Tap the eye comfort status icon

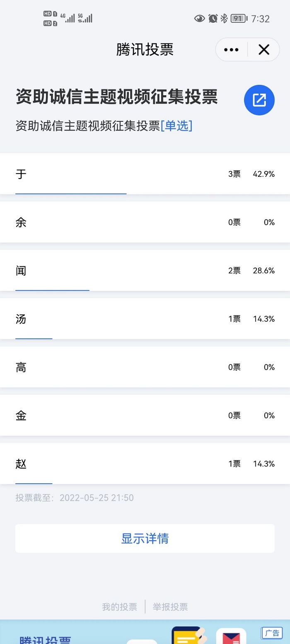[200, 18]
